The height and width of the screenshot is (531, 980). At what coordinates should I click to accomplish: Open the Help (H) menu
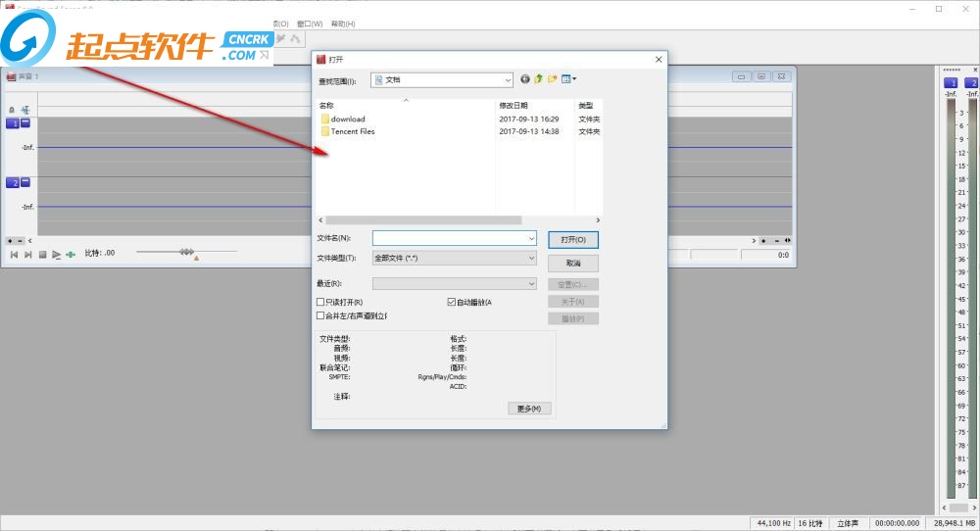pos(343,24)
